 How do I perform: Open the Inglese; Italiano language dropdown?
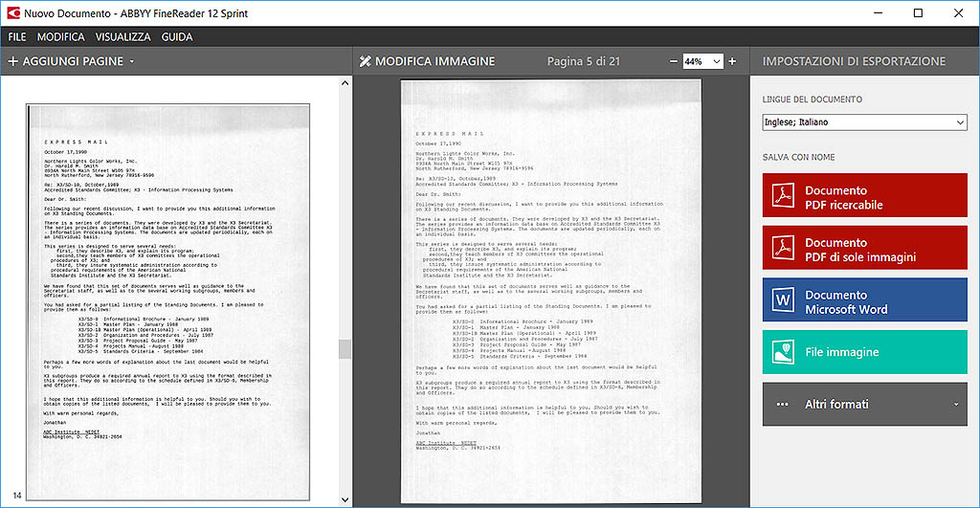pos(864,122)
